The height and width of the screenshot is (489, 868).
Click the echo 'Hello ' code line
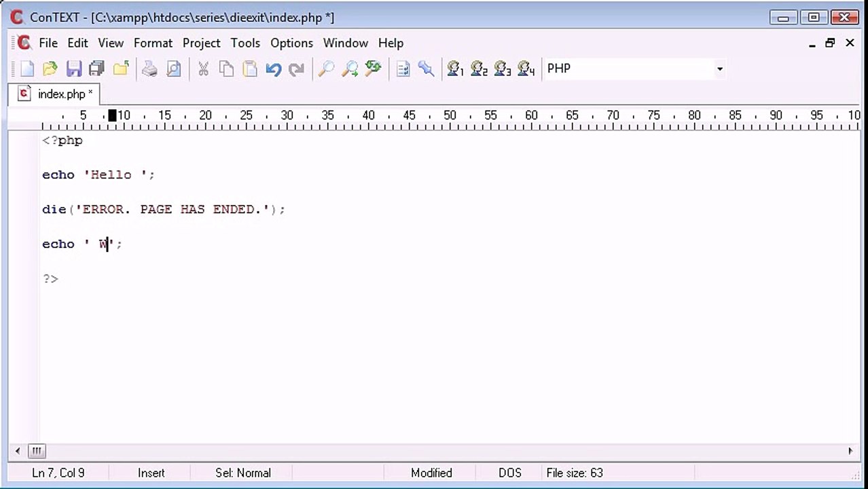[98, 175]
